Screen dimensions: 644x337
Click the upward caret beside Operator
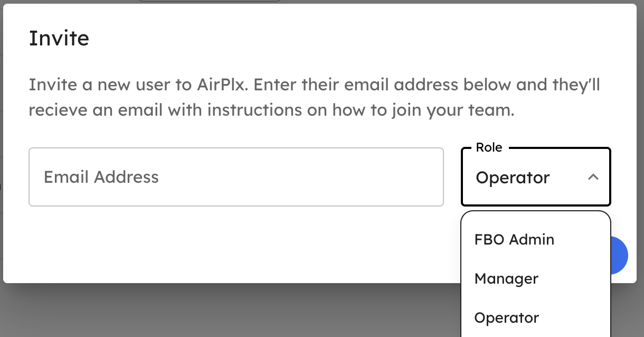tap(593, 177)
